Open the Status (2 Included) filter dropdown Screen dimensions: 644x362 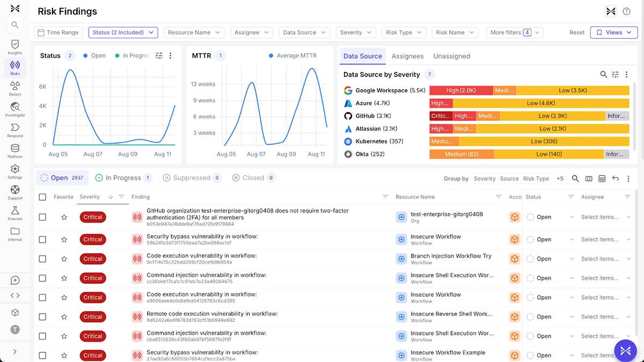[123, 33]
